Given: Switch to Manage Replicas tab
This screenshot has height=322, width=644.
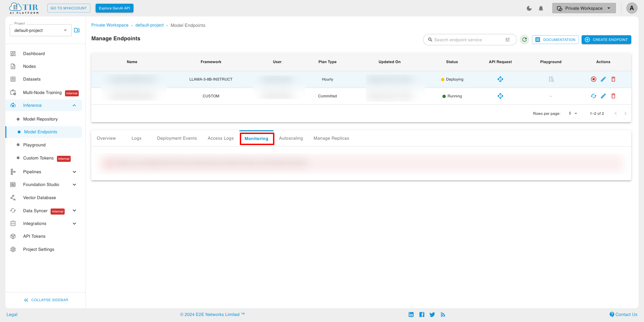Looking at the screenshot, I should coord(331,138).
